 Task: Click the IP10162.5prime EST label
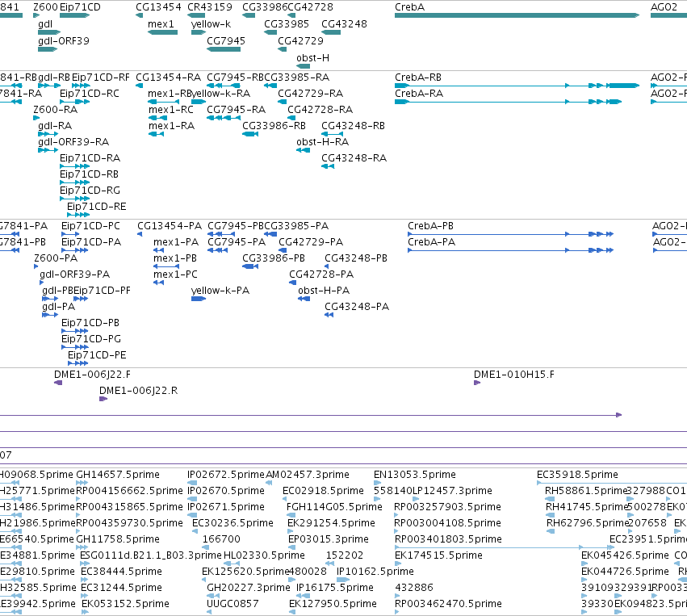click(x=375, y=572)
